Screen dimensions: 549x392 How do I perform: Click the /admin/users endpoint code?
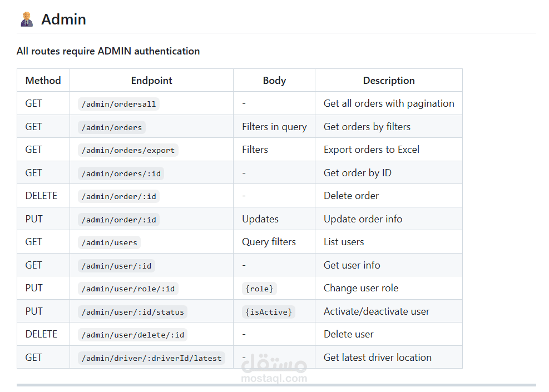(x=109, y=242)
